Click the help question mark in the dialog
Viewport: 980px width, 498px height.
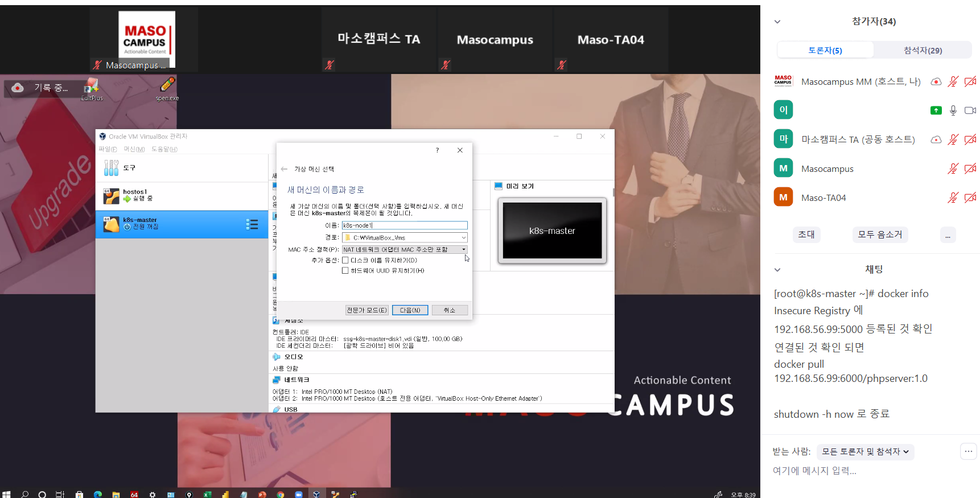tap(437, 150)
